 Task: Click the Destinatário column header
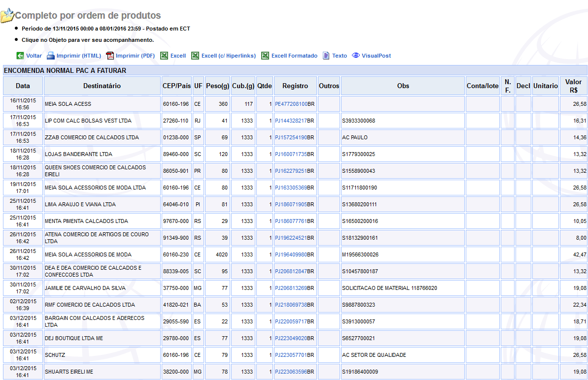(102, 86)
